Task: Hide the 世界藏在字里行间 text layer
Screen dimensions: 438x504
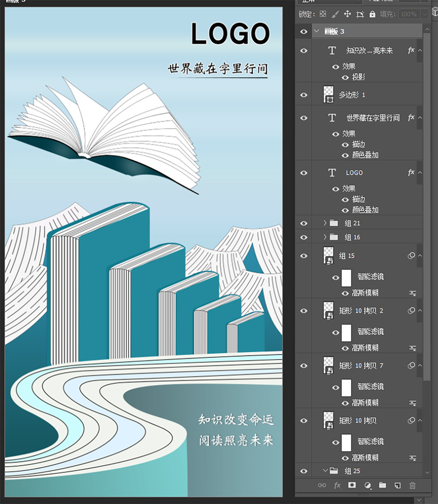Action: (x=303, y=118)
